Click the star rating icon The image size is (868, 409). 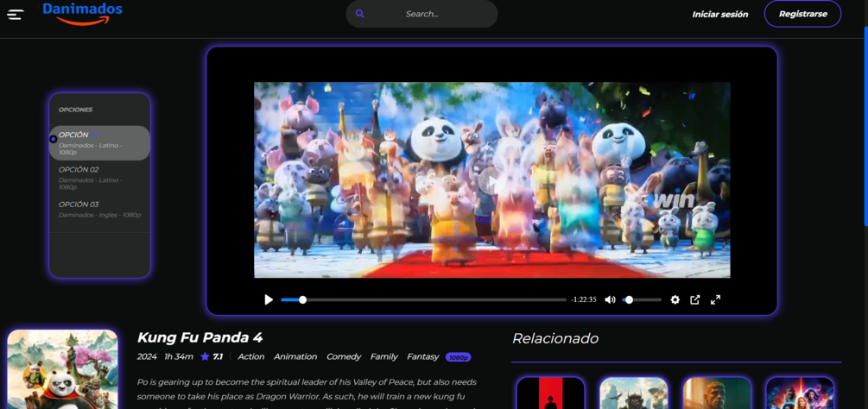tap(205, 356)
